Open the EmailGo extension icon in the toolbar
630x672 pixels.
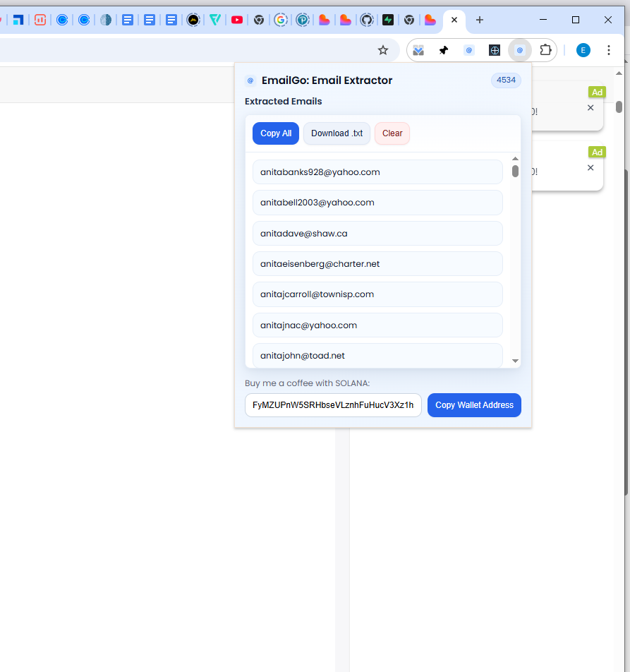point(520,50)
